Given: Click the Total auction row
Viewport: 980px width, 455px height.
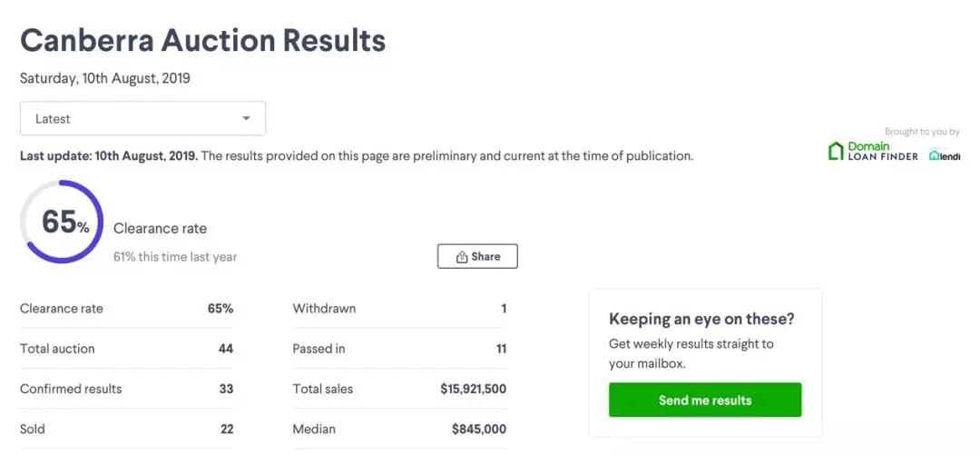Looking at the screenshot, I should [x=126, y=349].
